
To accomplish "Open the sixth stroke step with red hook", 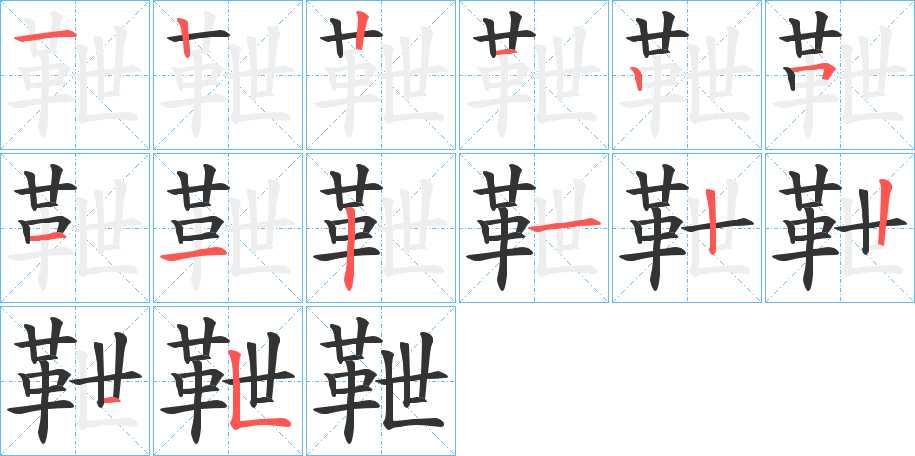I will coord(840,75).
